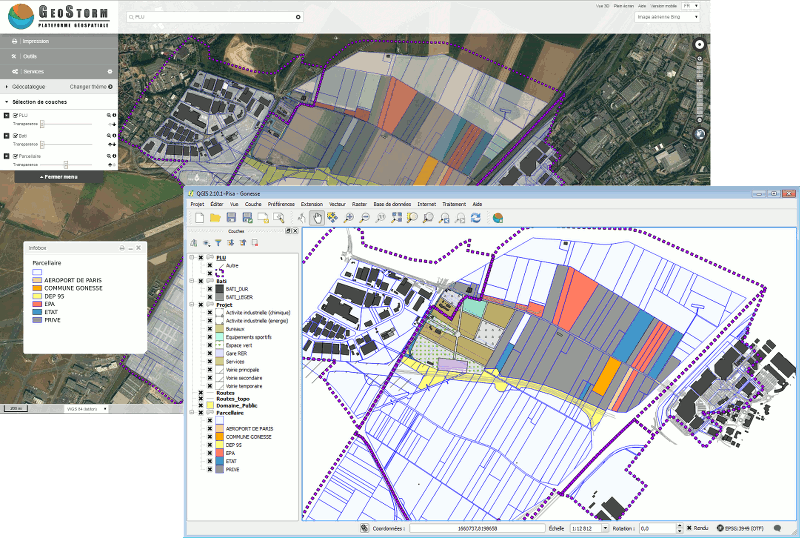The image size is (800, 538).
Task: Toggle visibility of Domaine_Public layer
Action: coord(201,406)
